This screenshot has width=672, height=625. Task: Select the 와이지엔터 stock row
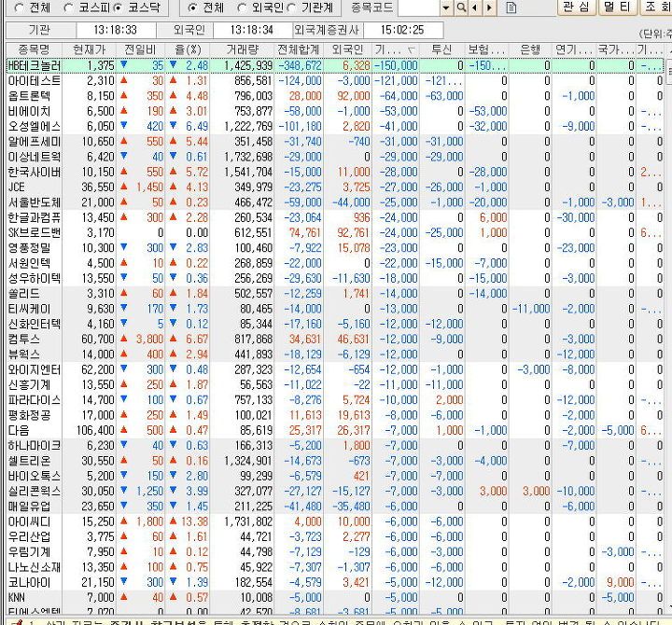(x=335, y=369)
